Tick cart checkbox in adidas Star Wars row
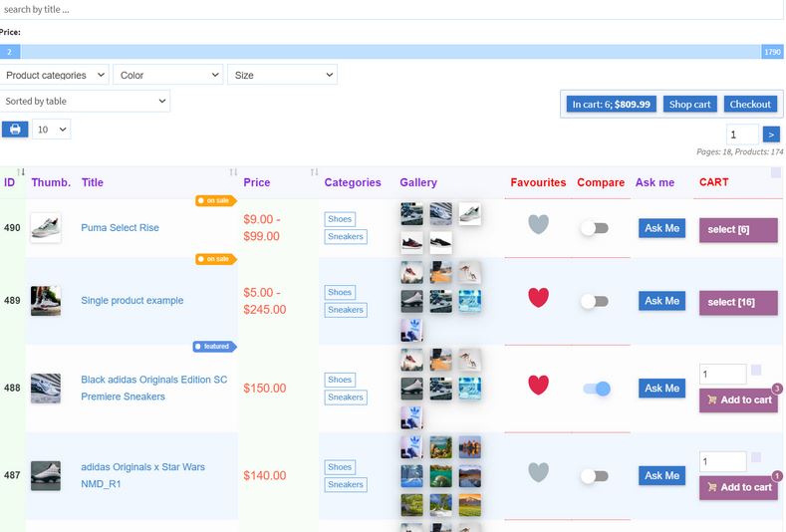The image size is (786, 532). [x=756, y=457]
